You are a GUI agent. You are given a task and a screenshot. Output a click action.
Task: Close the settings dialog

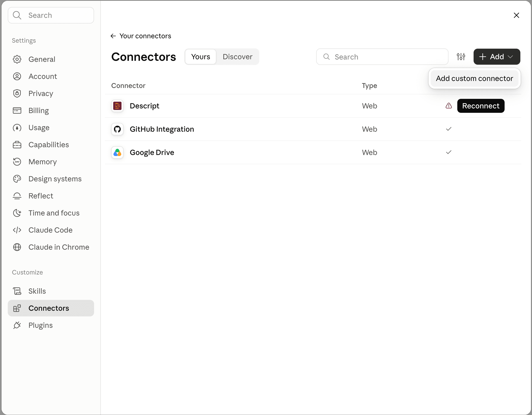coord(516,15)
